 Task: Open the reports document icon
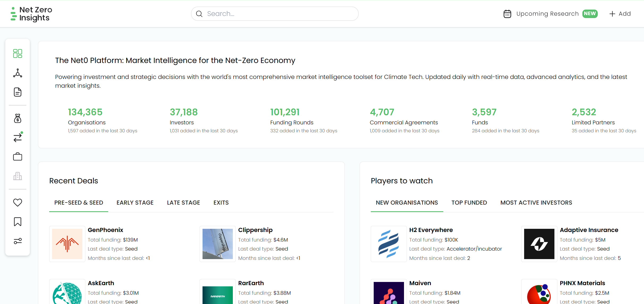click(x=18, y=92)
